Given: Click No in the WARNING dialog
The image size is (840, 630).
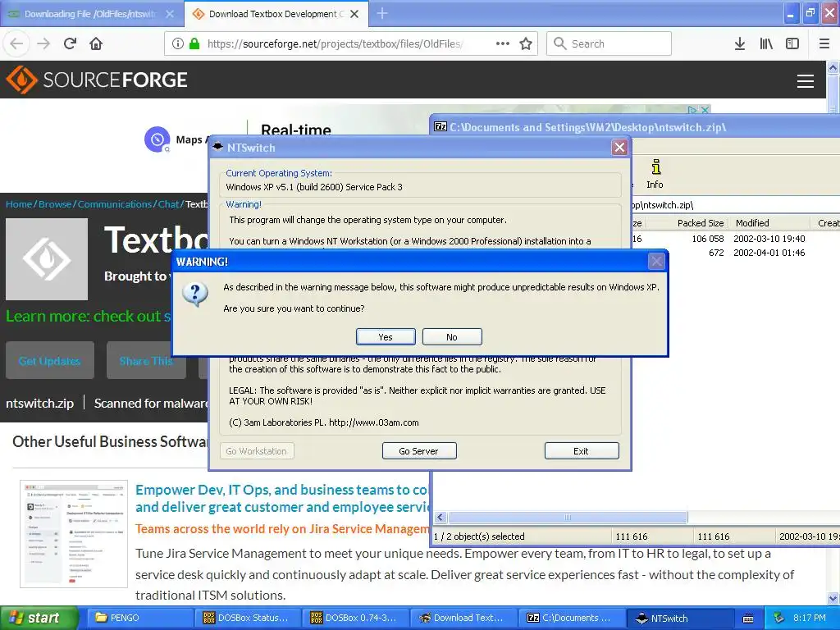Looking at the screenshot, I should 452,337.
